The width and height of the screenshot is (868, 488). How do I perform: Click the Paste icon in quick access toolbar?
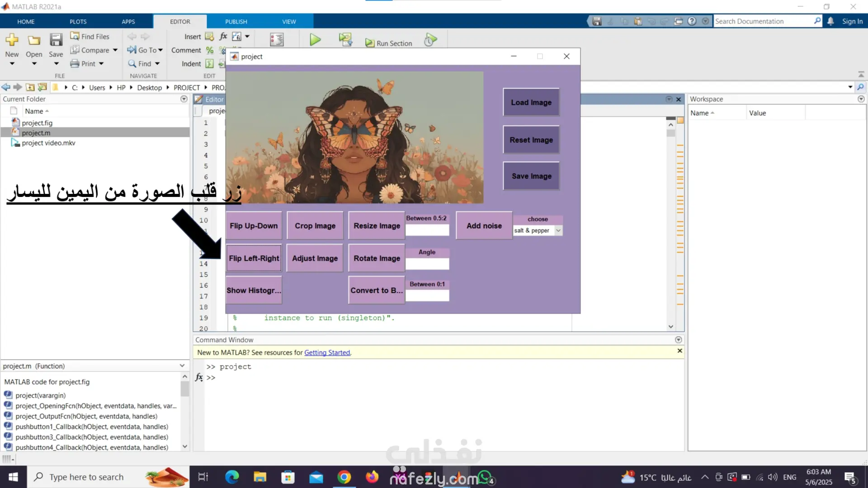[x=638, y=21]
